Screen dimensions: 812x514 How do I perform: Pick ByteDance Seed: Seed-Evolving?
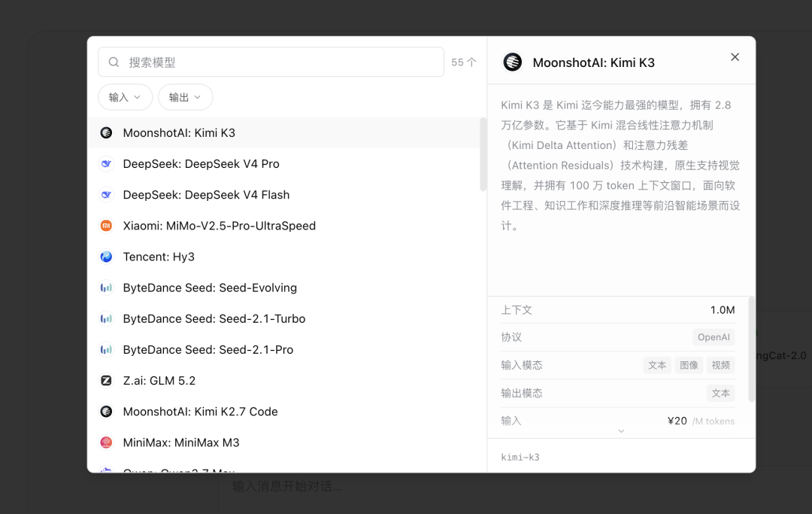(x=283, y=287)
